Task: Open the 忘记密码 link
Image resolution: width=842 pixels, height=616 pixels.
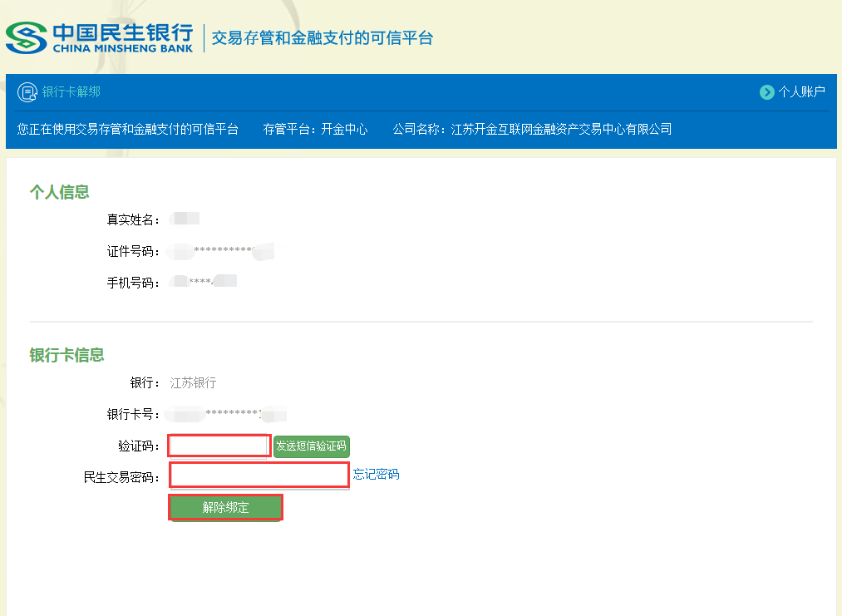Action: tap(376, 475)
